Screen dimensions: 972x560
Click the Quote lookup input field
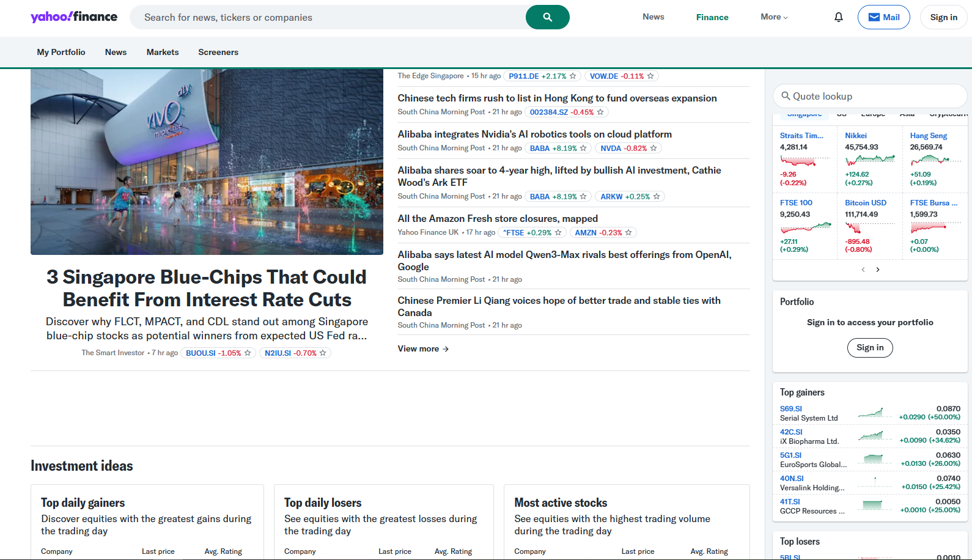[x=874, y=97]
